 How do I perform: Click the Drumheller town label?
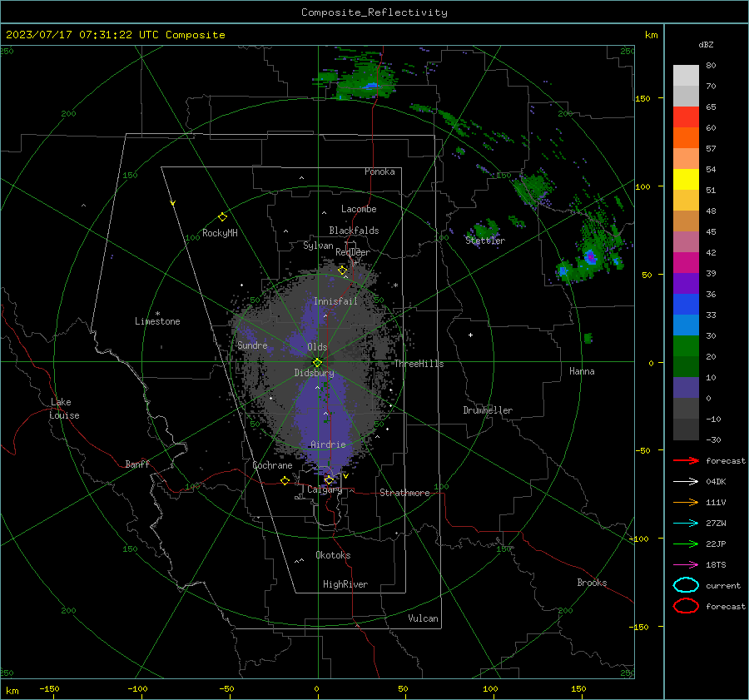[488, 410]
